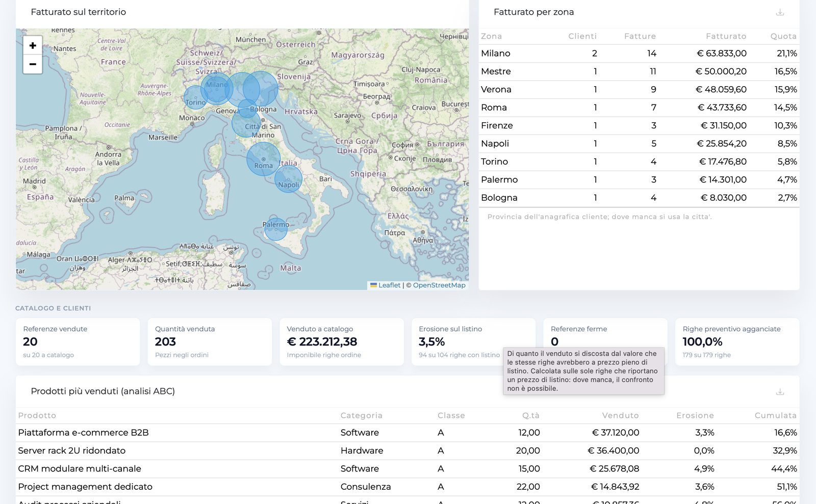Click the Fatturato sul territorio heading
The height and width of the screenshot is (504, 816).
[x=79, y=12]
